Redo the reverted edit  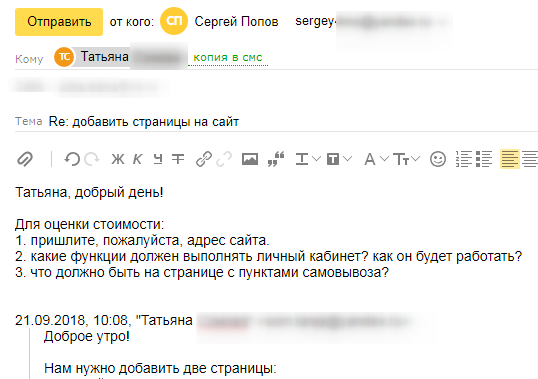(x=92, y=159)
